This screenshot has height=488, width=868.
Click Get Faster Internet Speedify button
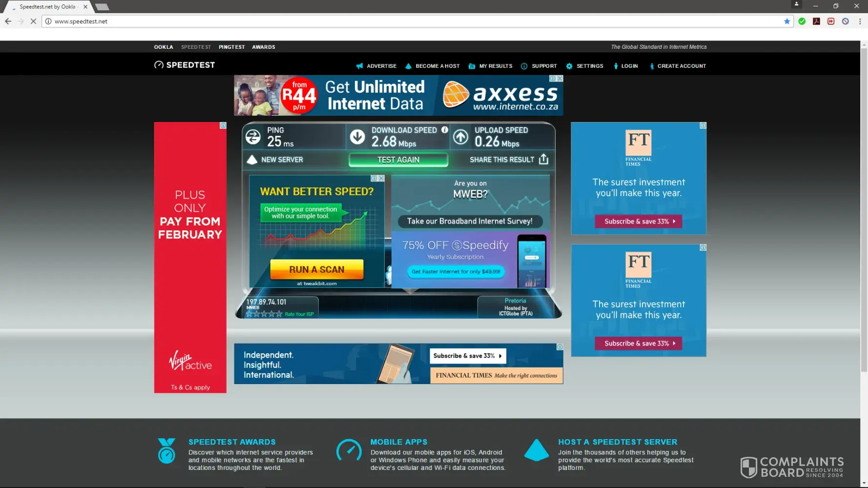pos(455,271)
